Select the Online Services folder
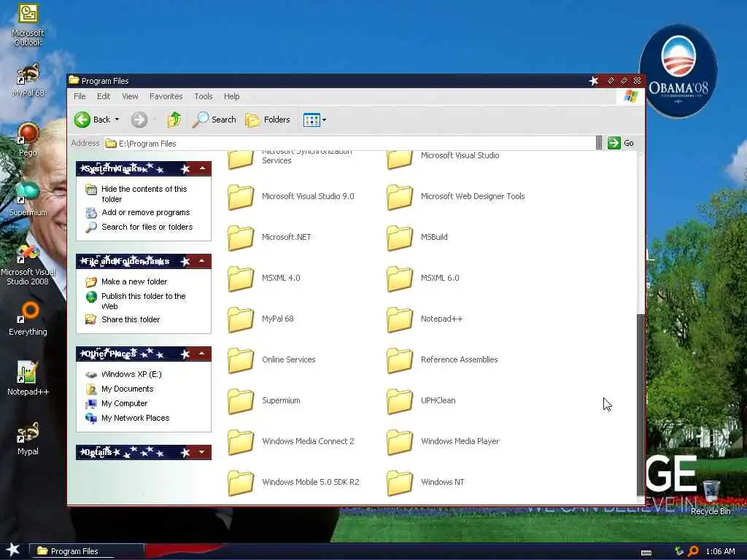The width and height of the screenshot is (747, 560). [271, 360]
